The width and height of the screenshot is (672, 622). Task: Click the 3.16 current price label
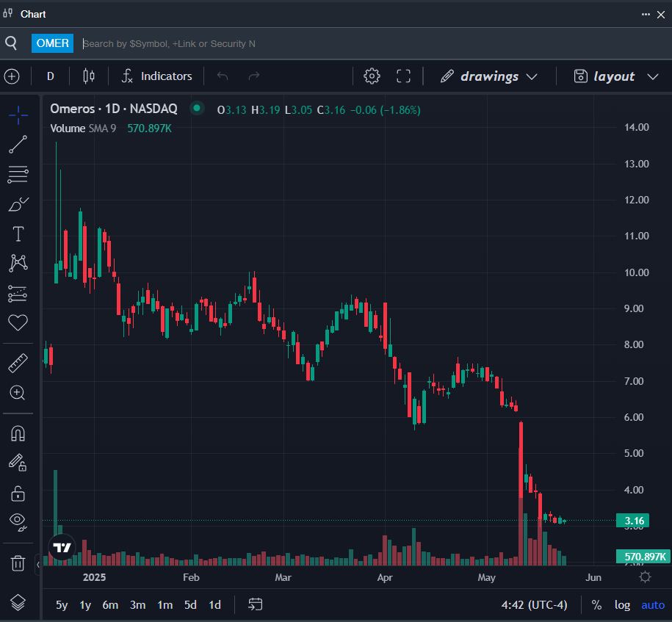coord(632,521)
